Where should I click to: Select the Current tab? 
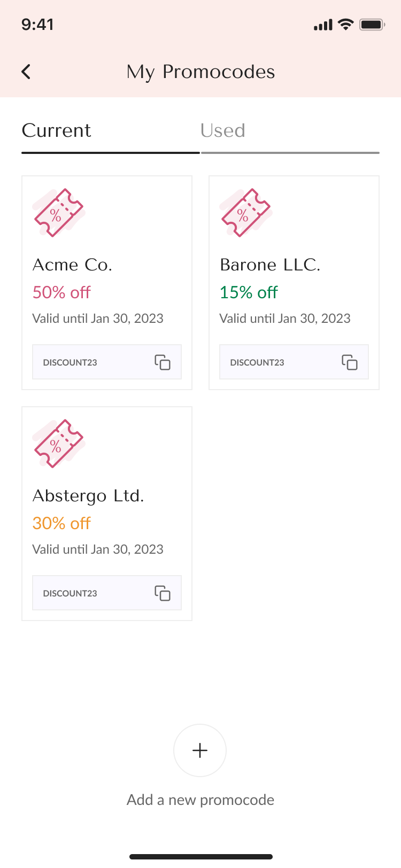[57, 131]
